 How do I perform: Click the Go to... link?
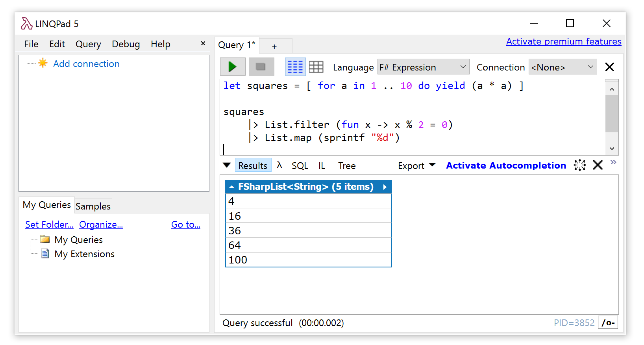(186, 224)
